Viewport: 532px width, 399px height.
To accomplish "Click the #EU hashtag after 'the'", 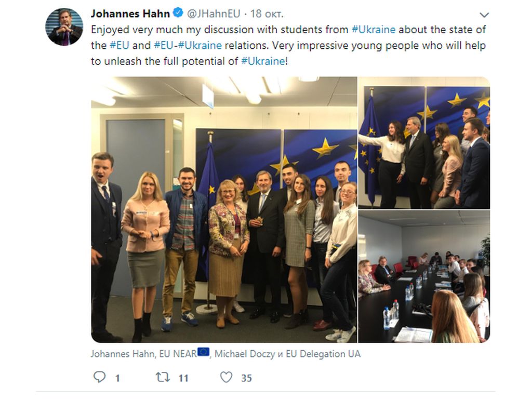I will 119,46.
